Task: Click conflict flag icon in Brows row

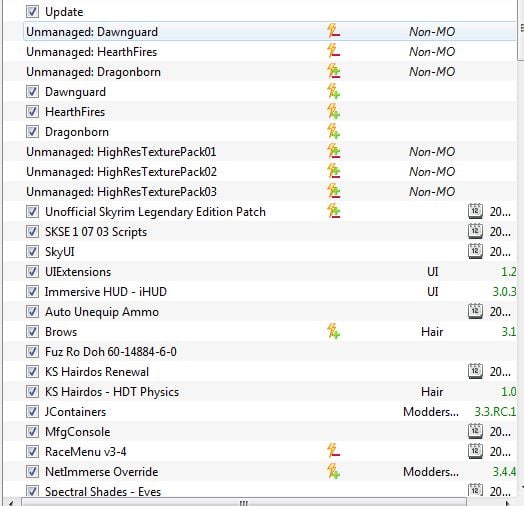Action: [x=333, y=331]
